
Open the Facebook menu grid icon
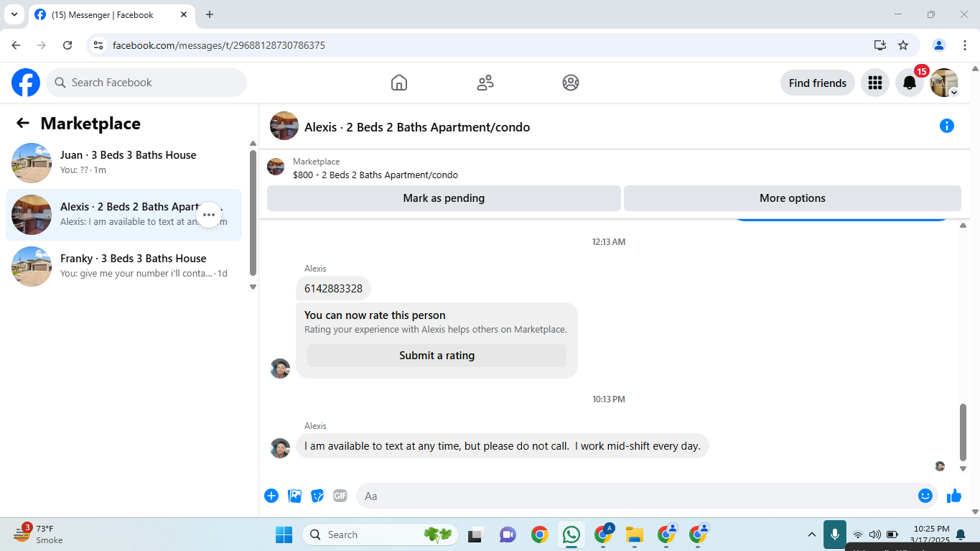pyautogui.click(x=875, y=83)
